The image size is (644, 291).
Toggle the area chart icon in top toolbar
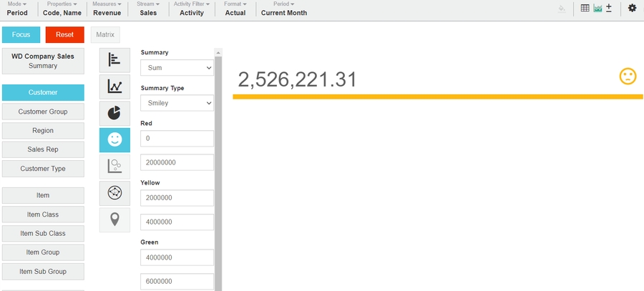tap(597, 9)
